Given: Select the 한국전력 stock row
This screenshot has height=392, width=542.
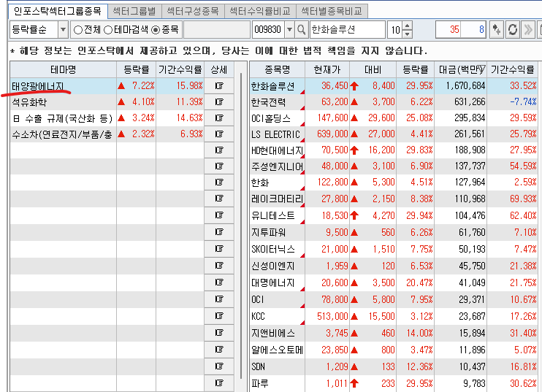Looking at the screenshot, I should (394, 102).
